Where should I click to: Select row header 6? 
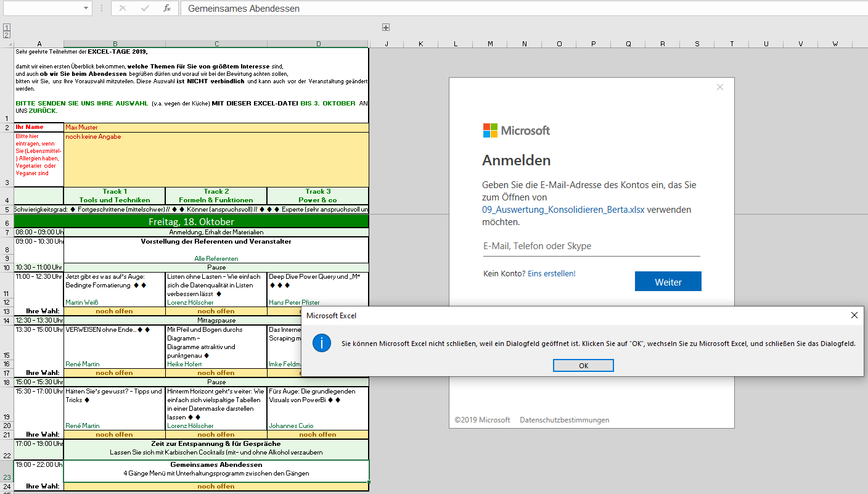tap(7, 221)
